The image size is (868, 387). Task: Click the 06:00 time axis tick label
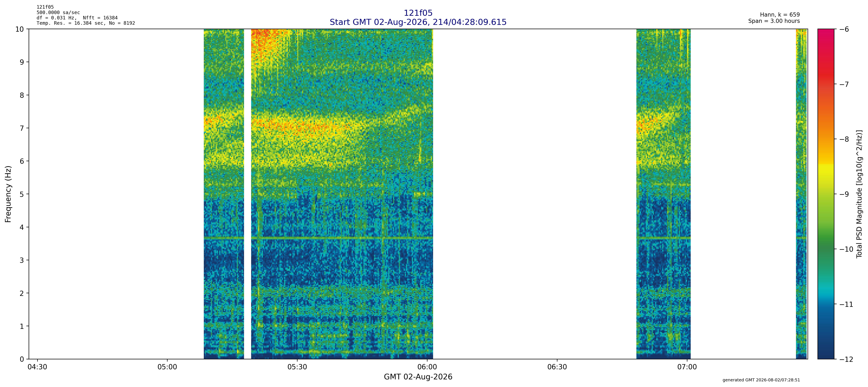click(x=427, y=367)
